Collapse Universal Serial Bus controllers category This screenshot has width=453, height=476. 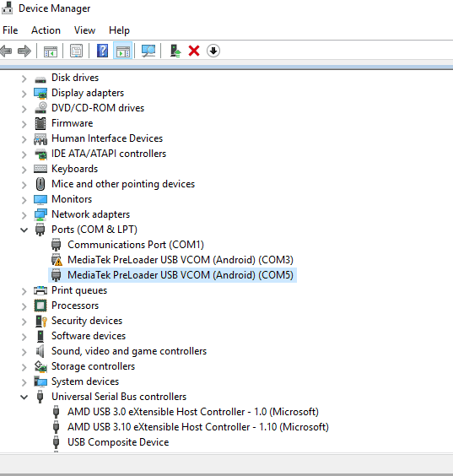click(24, 397)
